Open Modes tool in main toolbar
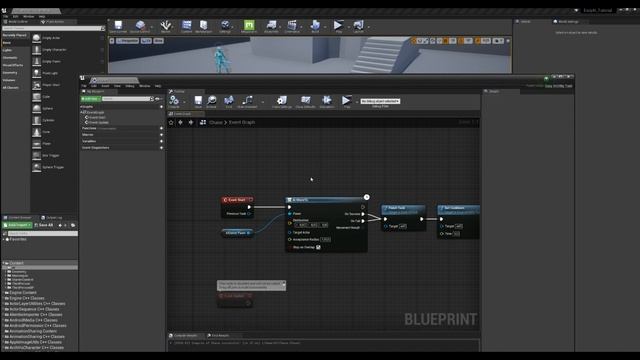This screenshot has height=360, width=640. click(165, 27)
